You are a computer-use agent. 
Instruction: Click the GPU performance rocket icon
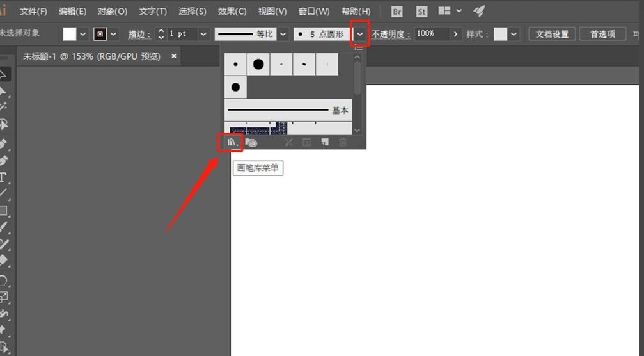tap(479, 11)
